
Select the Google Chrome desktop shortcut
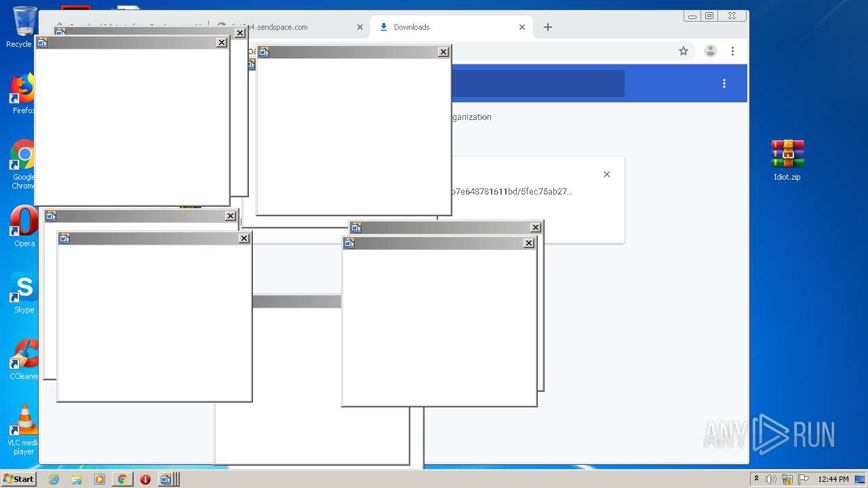(x=23, y=164)
